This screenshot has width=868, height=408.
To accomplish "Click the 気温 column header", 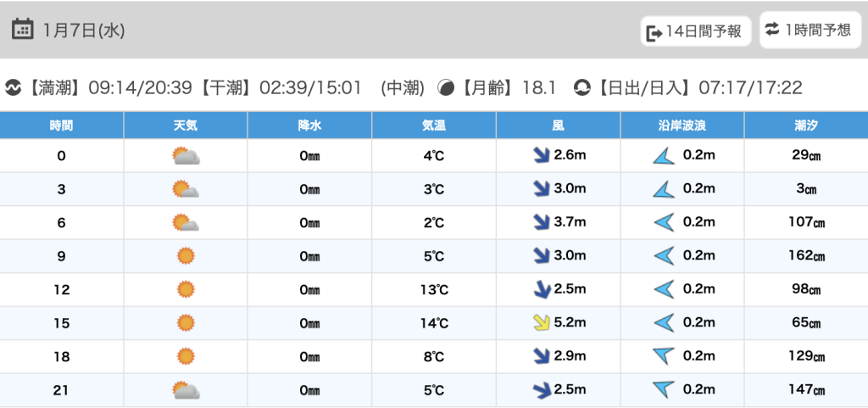I will point(434,126).
